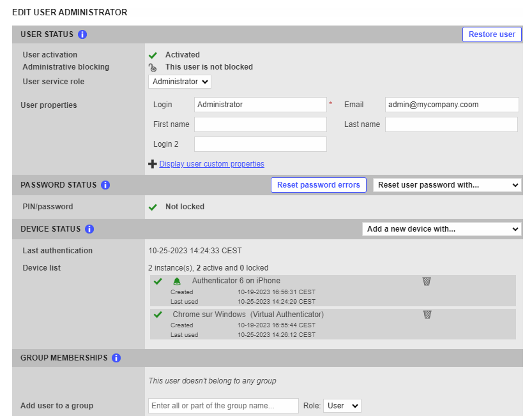
Task: Click the Group Memberships info icon
Action: pos(116,358)
